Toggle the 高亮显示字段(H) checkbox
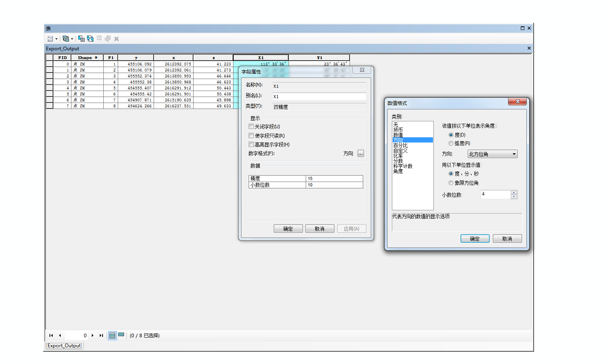The image size is (605, 364). (251, 144)
